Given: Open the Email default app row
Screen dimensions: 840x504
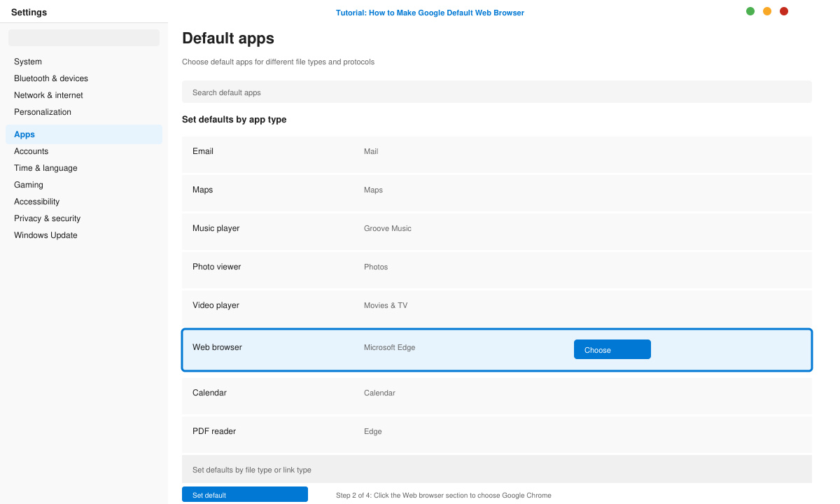Looking at the screenshot, I should click(x=497, y=154).
